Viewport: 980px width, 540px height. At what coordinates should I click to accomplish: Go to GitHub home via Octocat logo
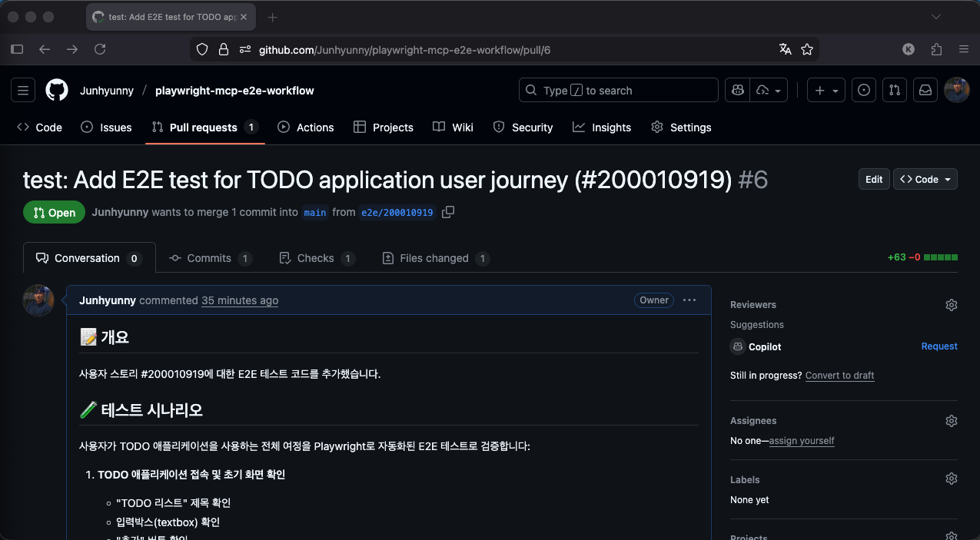click(57, 90)
